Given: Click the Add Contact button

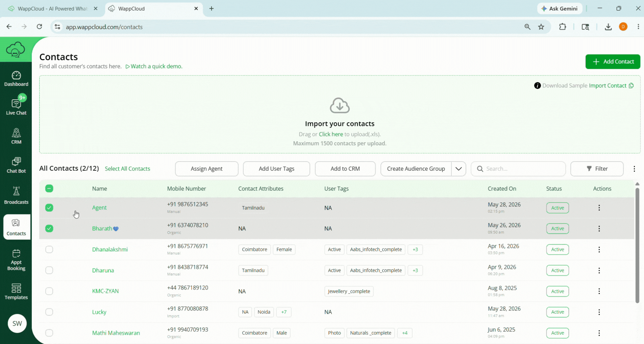Looking at the screenshot, I should (x=613, y=62).
